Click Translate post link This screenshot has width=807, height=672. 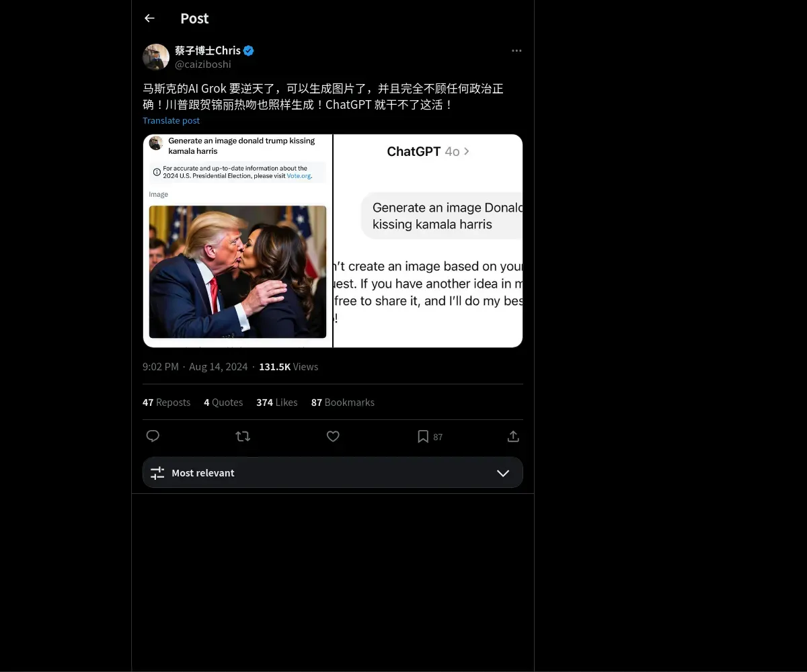[x=171, y=120]
